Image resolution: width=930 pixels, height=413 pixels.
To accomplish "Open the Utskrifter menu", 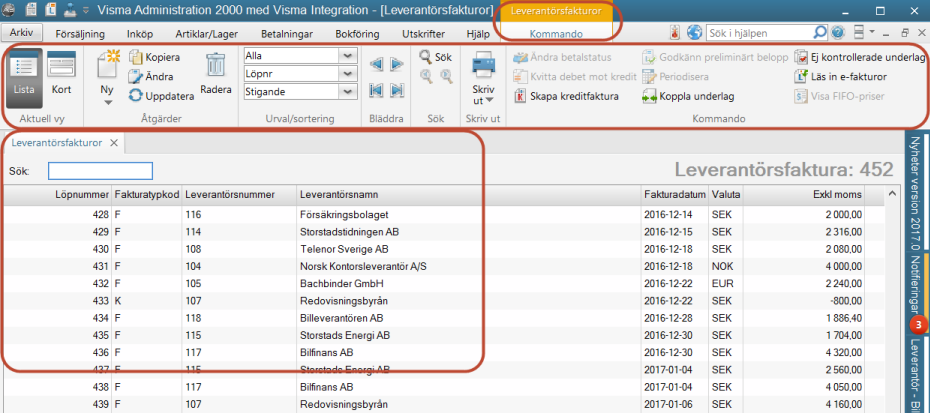I will tap(423, 34).
